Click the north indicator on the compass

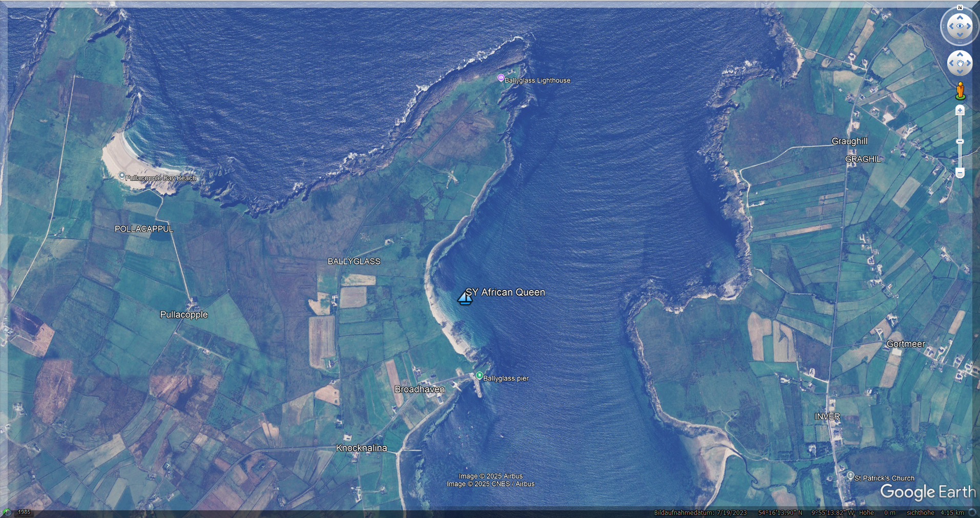960,8
